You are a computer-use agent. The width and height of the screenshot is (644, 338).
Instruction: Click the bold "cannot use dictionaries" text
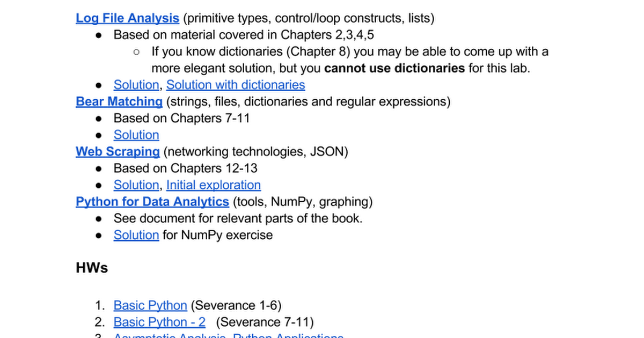[x=394, y=68]
